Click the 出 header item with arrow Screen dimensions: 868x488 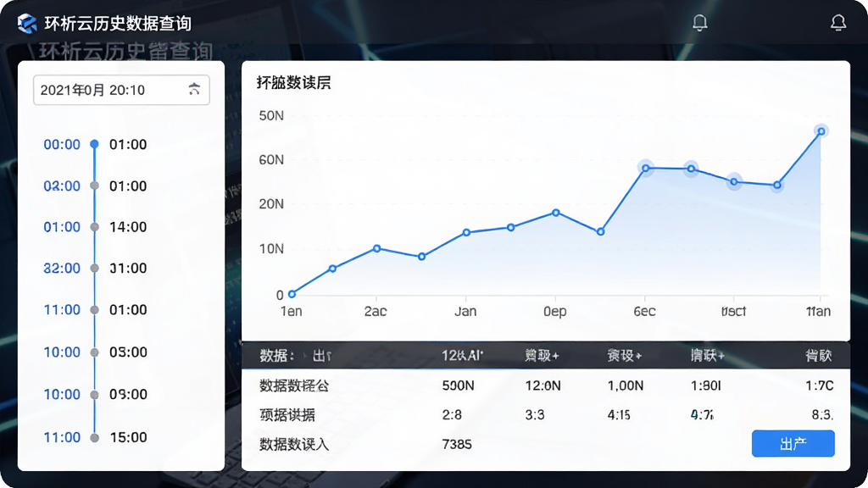321,356
